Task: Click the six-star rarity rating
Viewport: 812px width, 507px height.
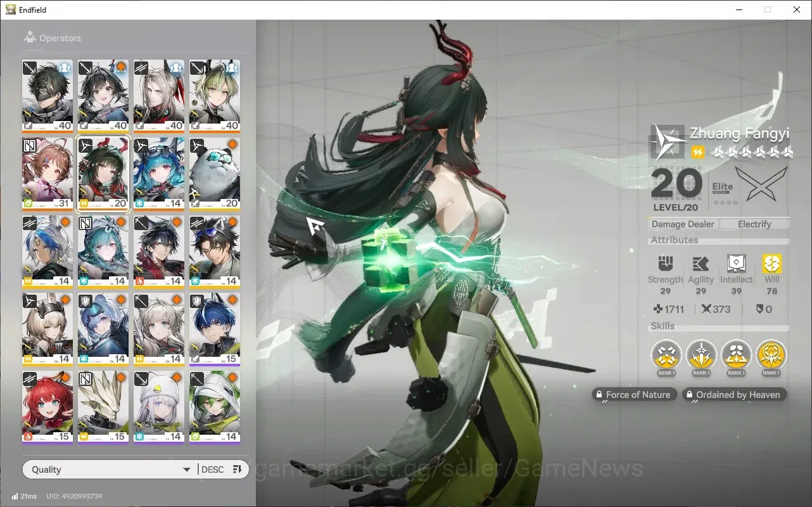Action: click(x=752, y=152)
